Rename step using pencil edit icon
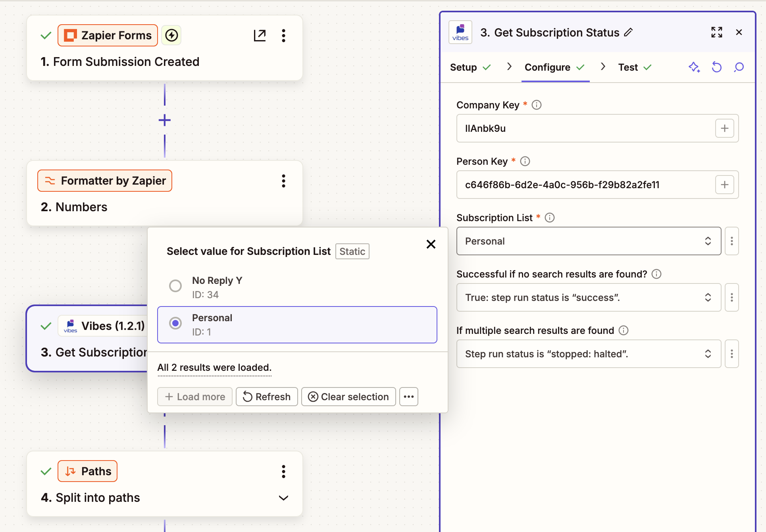Image resolution: width=766 pixels, height=532 pixels. [628, 33]
